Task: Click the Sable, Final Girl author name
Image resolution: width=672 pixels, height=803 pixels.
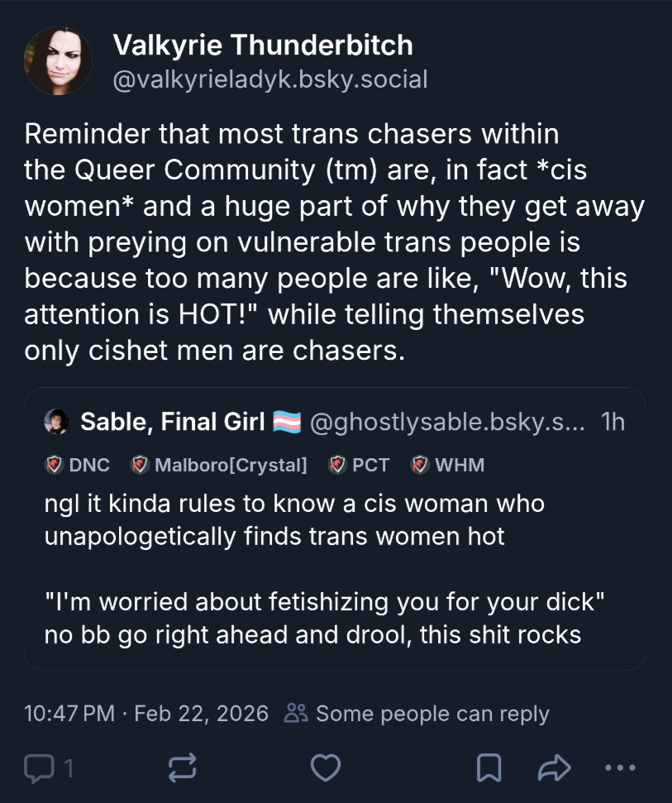Action: tap(172, 422)
